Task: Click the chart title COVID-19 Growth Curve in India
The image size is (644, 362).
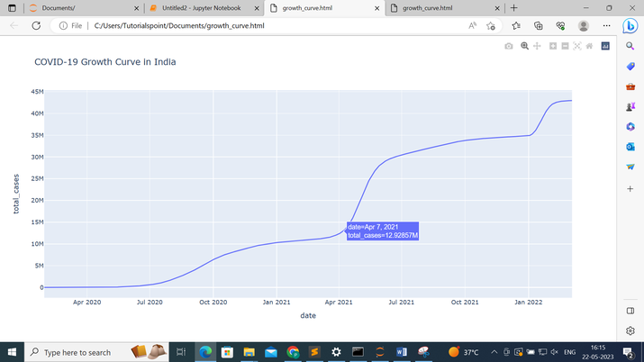Action: pos(105,62)
